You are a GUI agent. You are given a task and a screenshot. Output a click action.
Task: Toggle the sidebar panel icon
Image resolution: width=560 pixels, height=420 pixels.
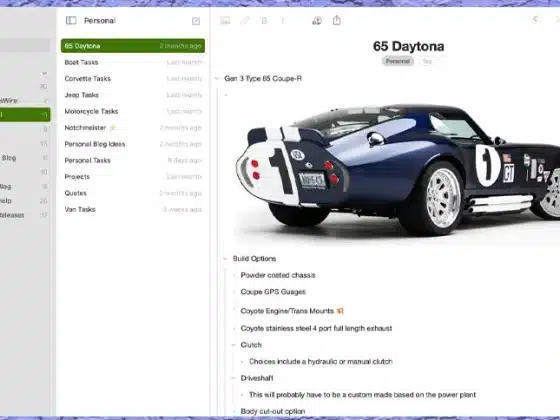coord(71,21)
